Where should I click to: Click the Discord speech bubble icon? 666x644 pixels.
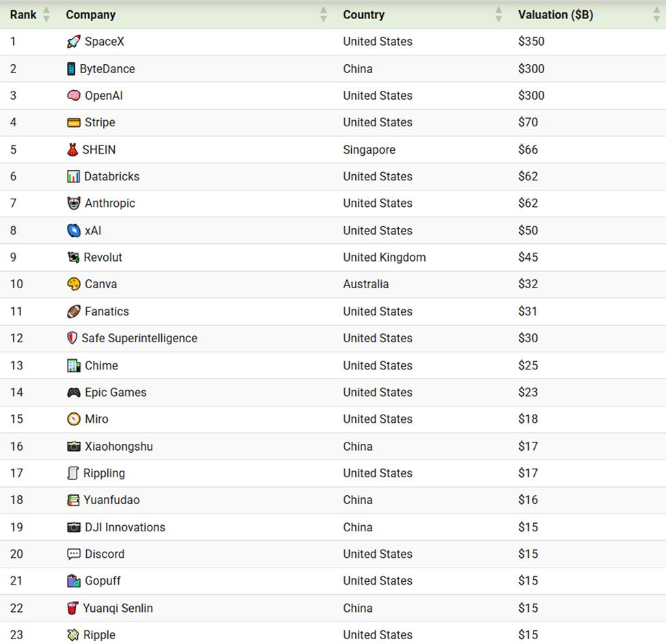pyautogui.click(x=74, y=554)
